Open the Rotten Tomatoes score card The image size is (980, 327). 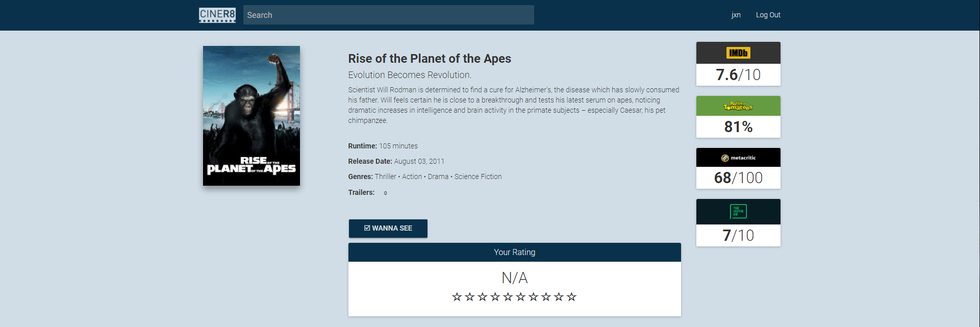[738, 117]
